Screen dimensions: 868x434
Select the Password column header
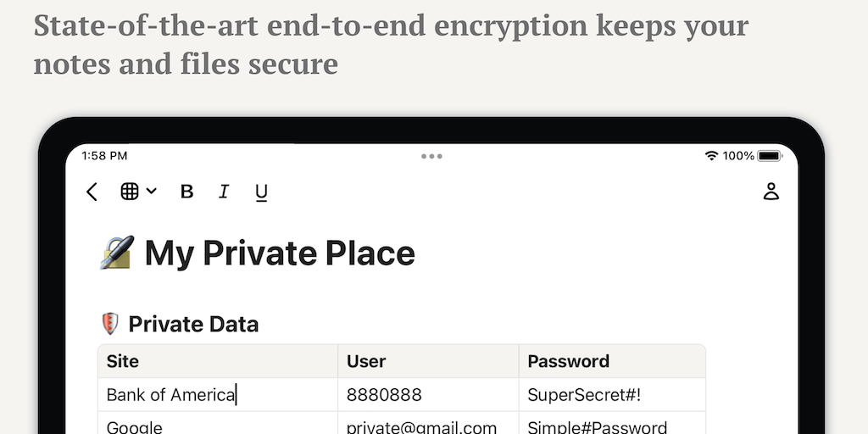click(x=568, y=361)
